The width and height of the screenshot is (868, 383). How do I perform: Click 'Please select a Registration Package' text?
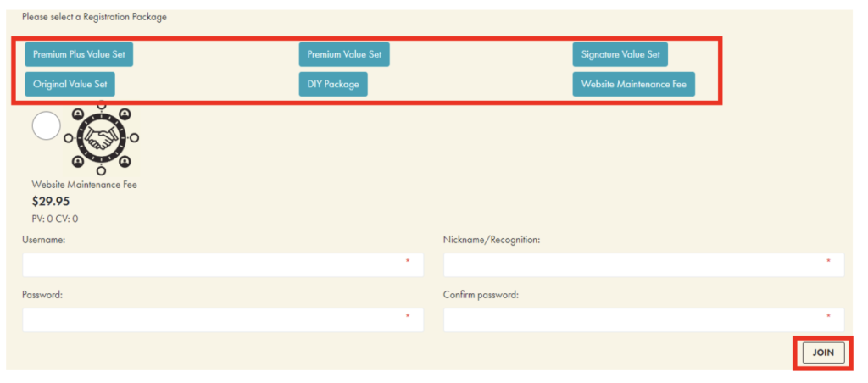pos(94,17)
